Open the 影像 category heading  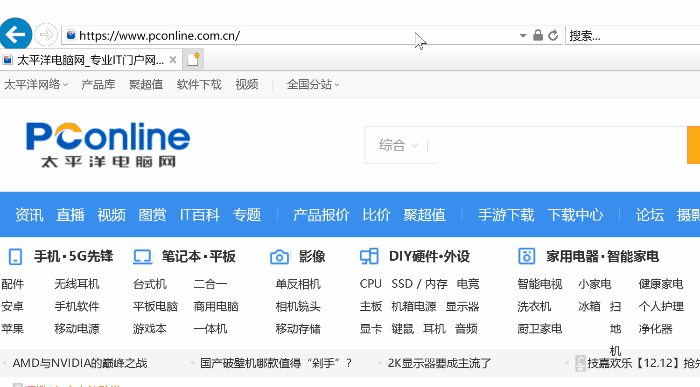(312, 256)
